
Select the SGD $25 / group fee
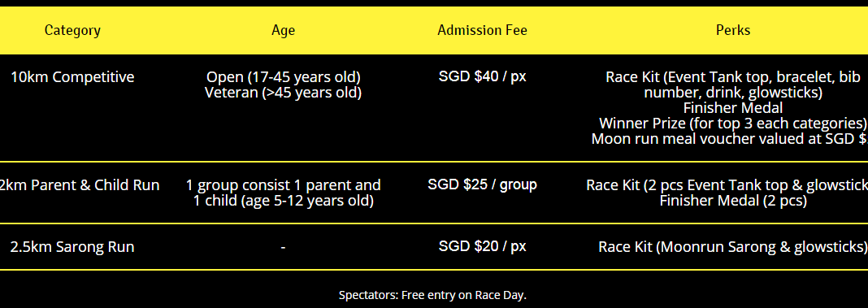click(482, 184)
